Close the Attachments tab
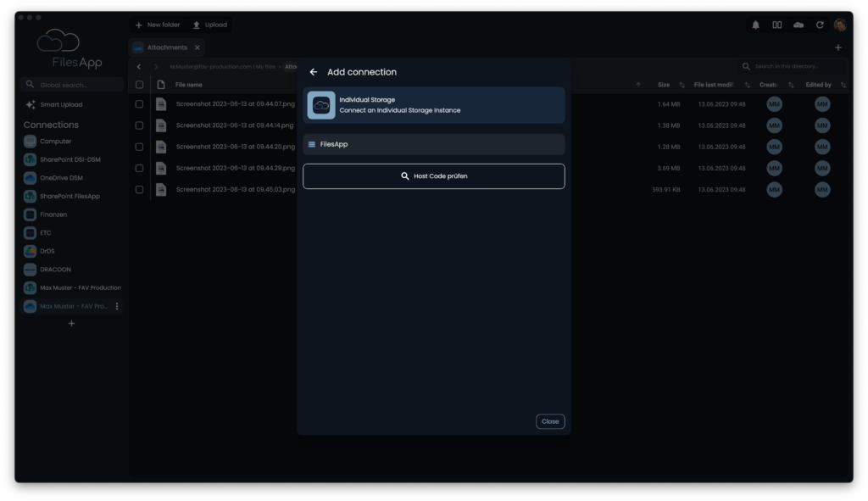This screenshot has width=868, height=501. 197,47
